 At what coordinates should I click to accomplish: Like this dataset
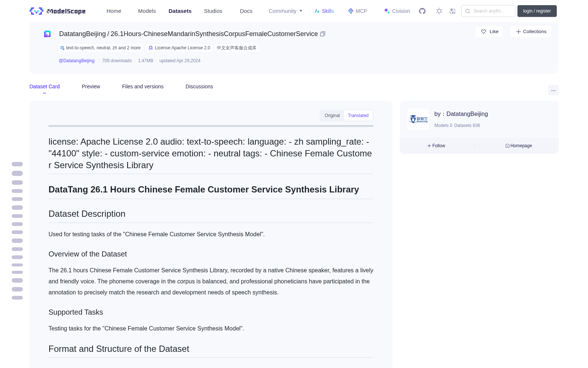click(490, 32)
